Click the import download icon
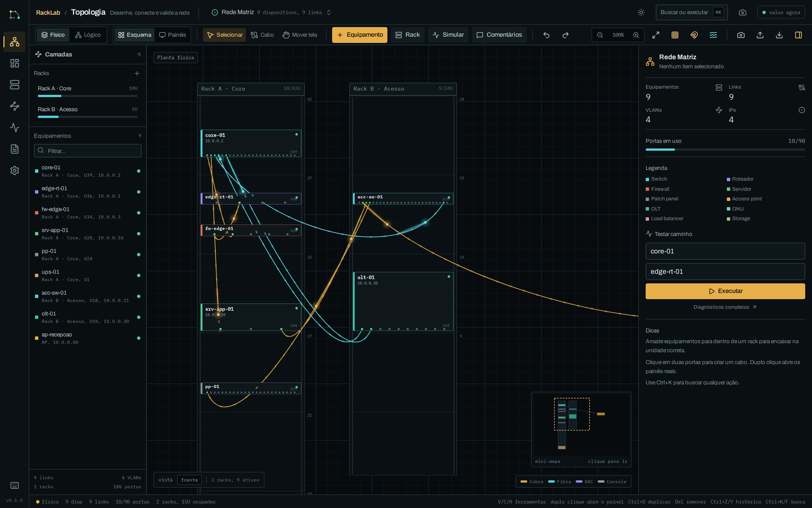Screen dimensions: 812x508 (779, 35)
